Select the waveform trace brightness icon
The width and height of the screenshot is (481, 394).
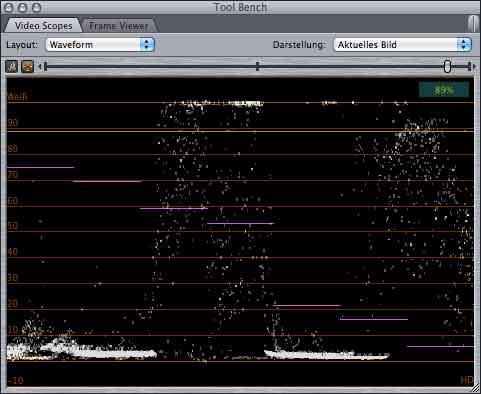[x=12, y=67]
